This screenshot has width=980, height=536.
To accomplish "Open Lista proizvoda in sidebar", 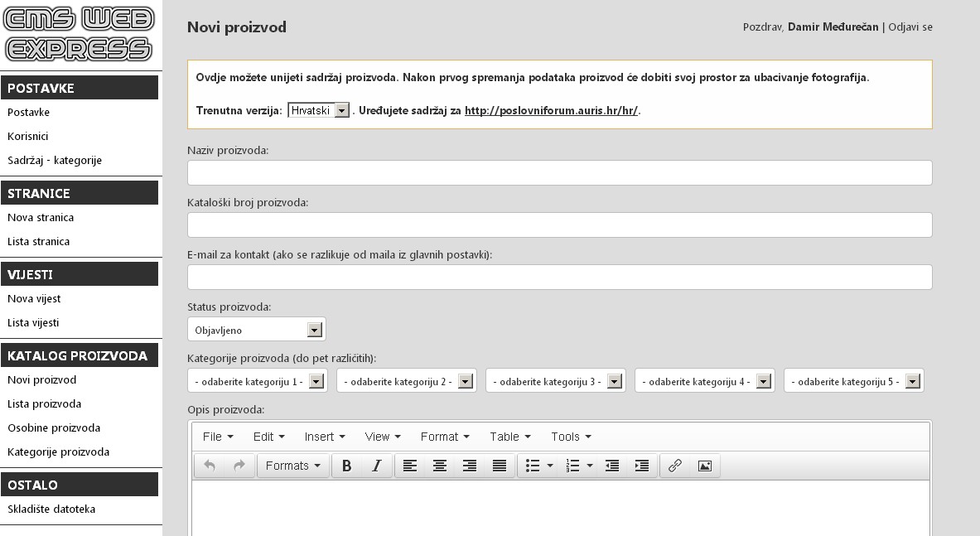I will (44, 404).
